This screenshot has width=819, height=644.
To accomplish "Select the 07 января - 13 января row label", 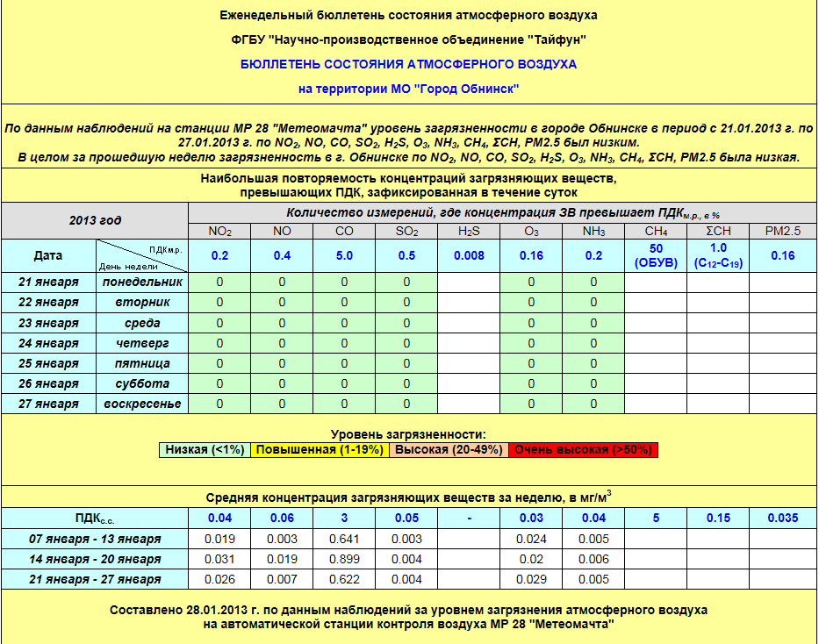I will point(95,539).
